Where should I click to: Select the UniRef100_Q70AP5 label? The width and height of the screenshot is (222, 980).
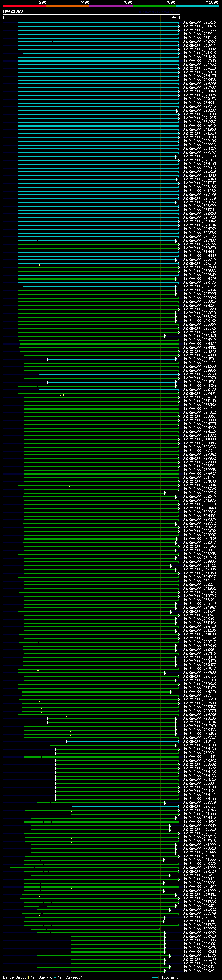(x=199, y=95)
